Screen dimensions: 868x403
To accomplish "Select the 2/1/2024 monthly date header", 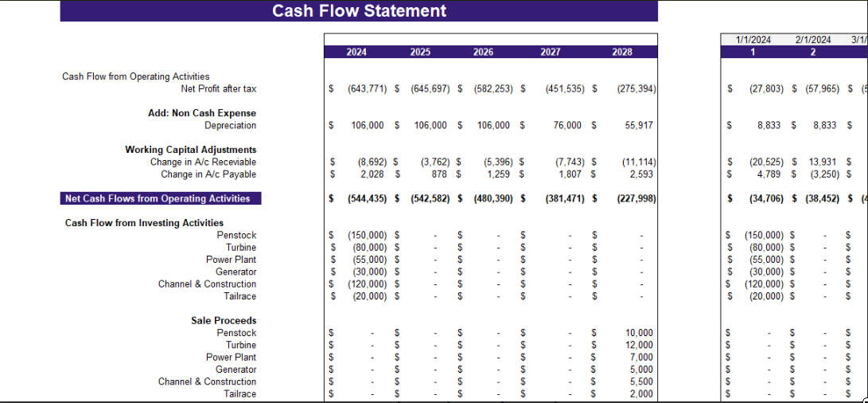I will [x=812, y=40].
